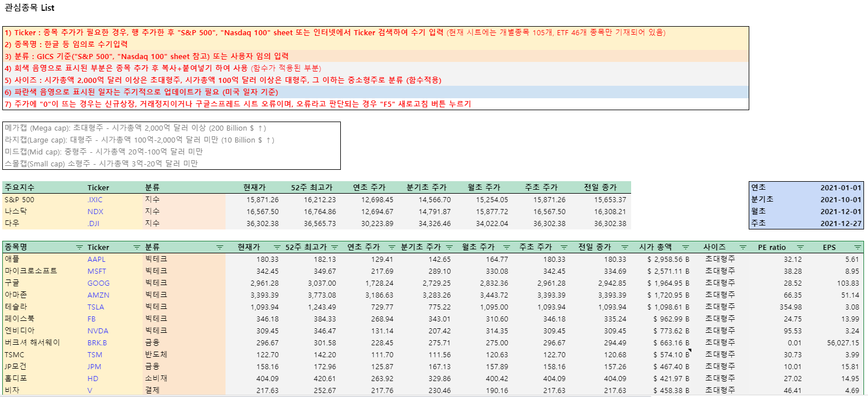Select the 관심종목 List title cell
The image size is (868, 397).
point(30,8)
